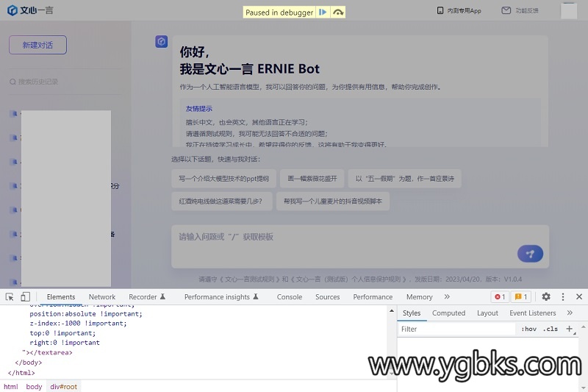
Task: Select the Computed sidebar tab
Action: pos(448,313)
